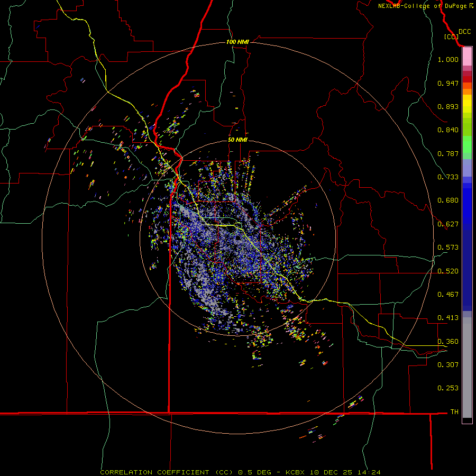
Task: Click the CORRELATION COEFFICIENT (CC) caption text
Action: [x=167, y=472]
